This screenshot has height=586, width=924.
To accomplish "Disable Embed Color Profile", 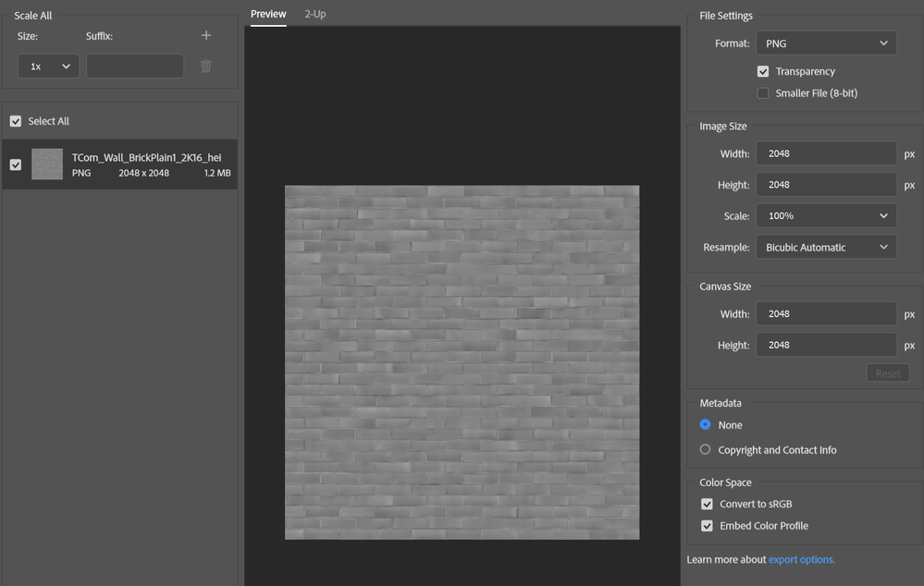I will coord(707,525).
